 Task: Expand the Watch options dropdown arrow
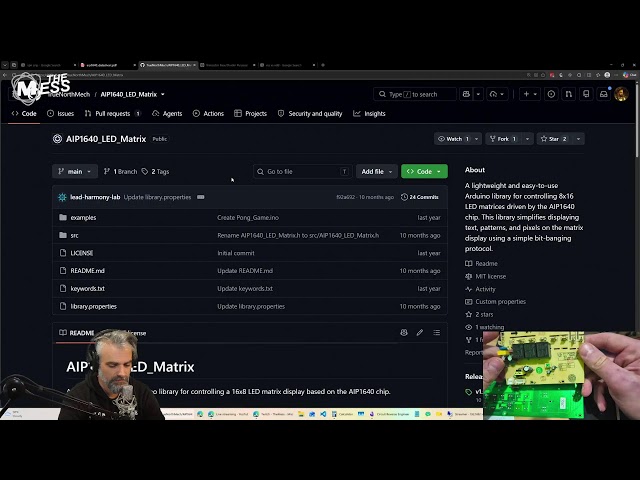coord(477,139)
